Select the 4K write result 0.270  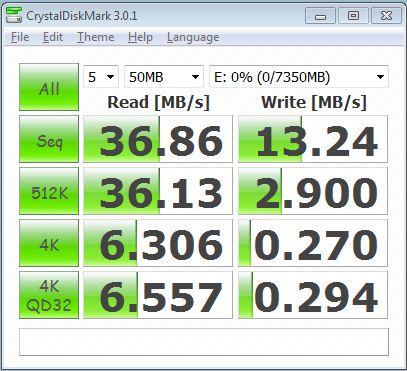313,243
